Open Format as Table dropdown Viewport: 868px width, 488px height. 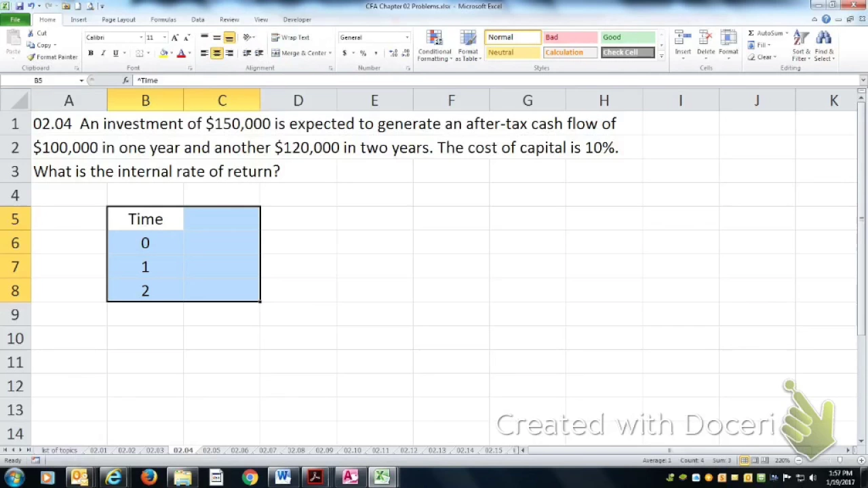468,45
